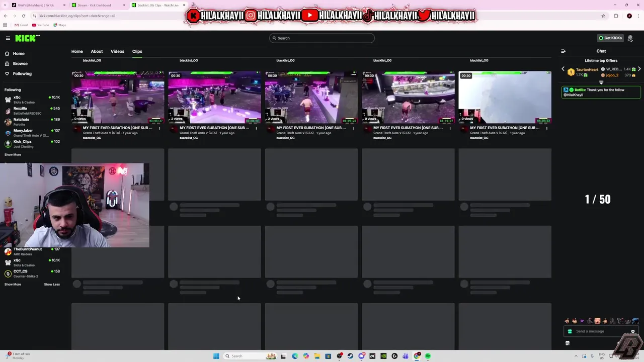Open the xQc channel in Following list
The width and height of the screenshot is (644, 362).
pos(32,100)
